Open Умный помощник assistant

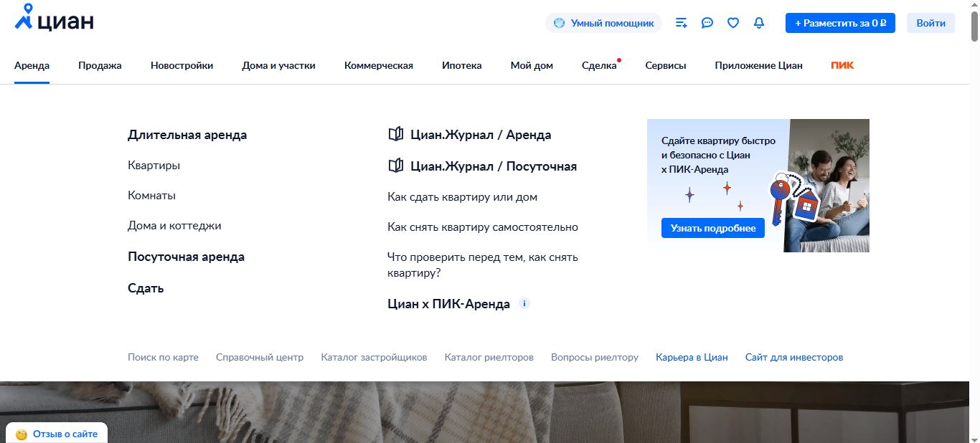point(603,23)
